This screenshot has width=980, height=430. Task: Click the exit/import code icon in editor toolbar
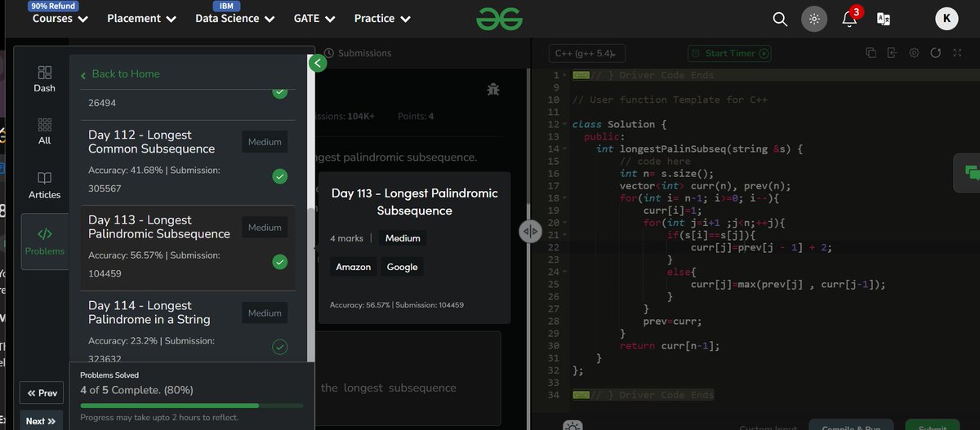(x=892, y=53)
